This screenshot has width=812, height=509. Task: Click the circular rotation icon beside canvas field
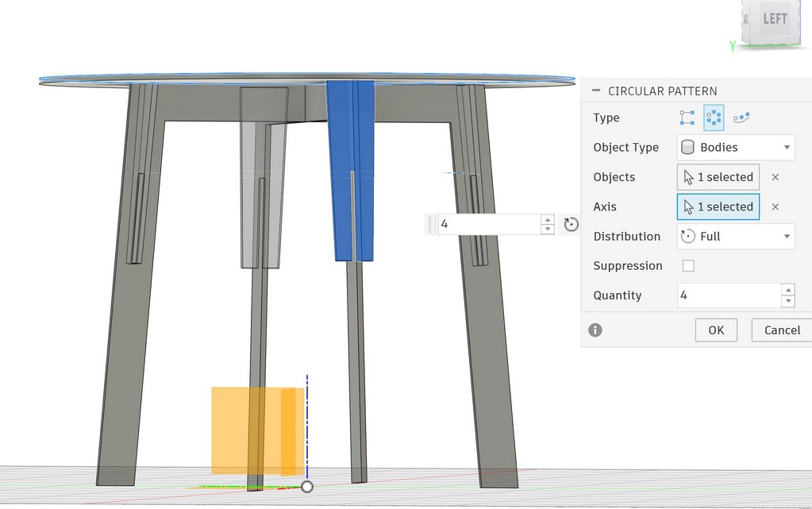click(571, 224)
